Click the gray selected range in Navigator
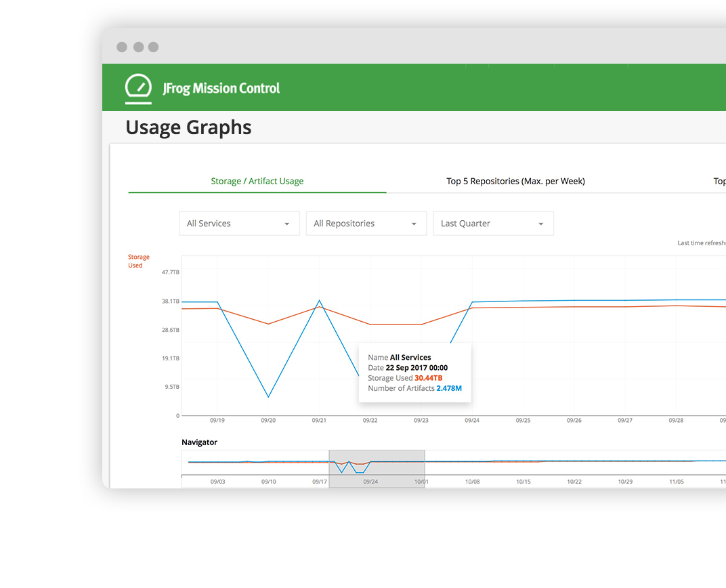Image resolution: width=726 pixels, height=588 pixels. click(377, 469)
